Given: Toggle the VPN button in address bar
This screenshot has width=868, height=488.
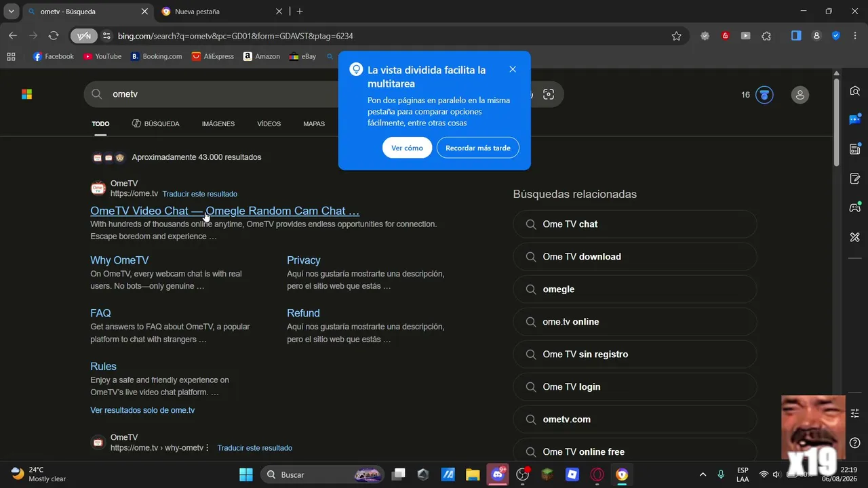Looking at the screenshot, I should (84, 36).
